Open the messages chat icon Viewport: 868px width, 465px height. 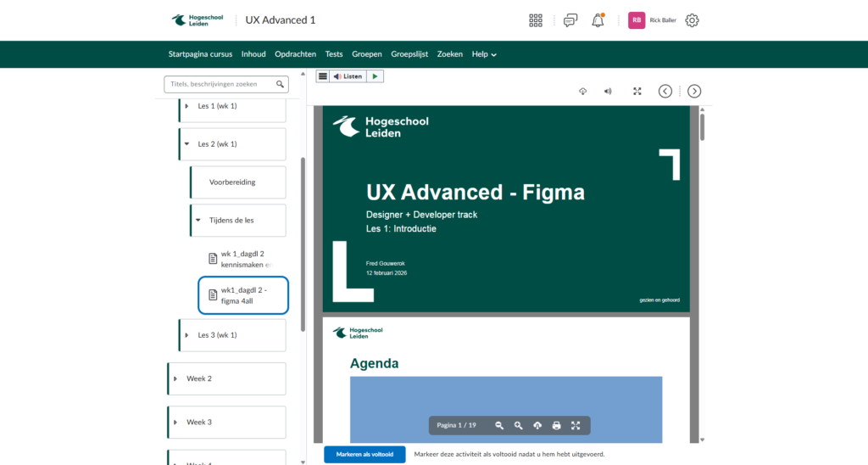tap(570, 20)
